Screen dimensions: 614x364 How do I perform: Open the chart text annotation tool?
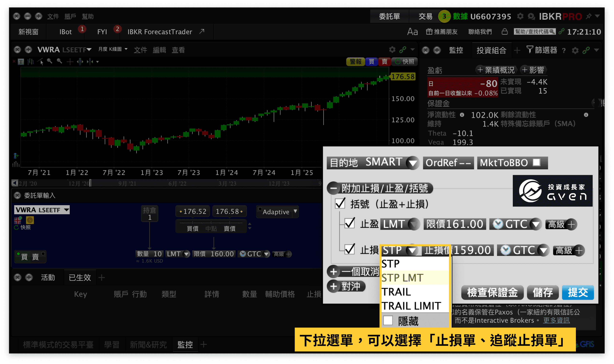click(21, 62)
